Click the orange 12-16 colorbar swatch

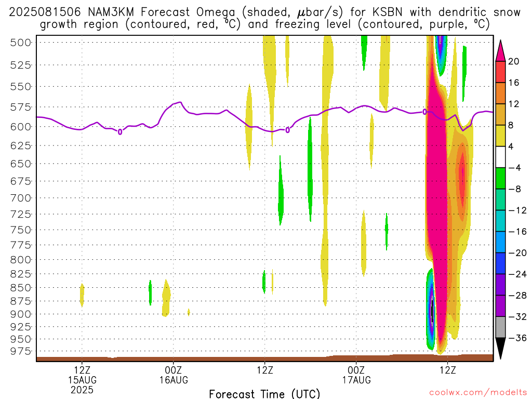coord(500,94)
